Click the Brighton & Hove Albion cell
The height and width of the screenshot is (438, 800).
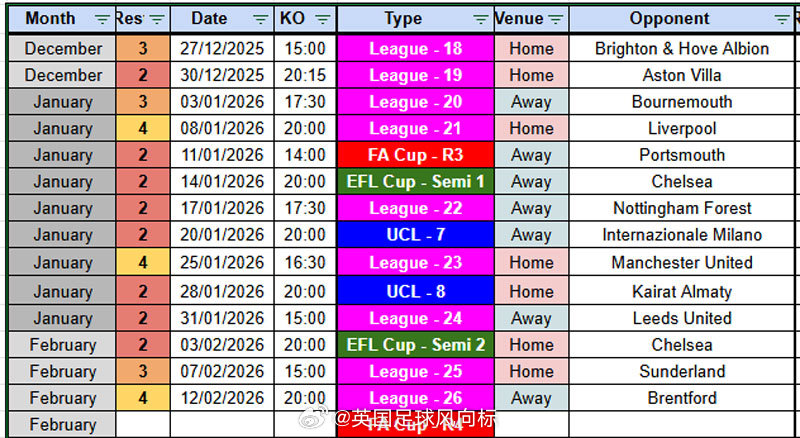pos(682,48)
